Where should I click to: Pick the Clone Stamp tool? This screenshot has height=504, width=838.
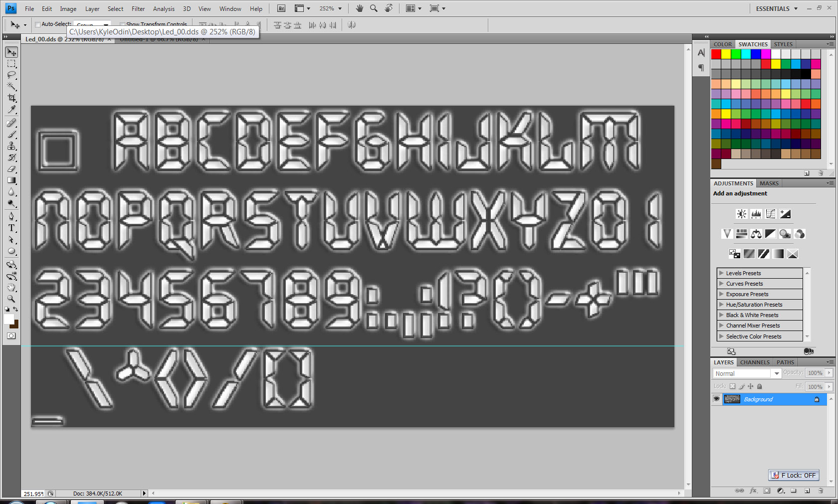click(x=11, y=146)
